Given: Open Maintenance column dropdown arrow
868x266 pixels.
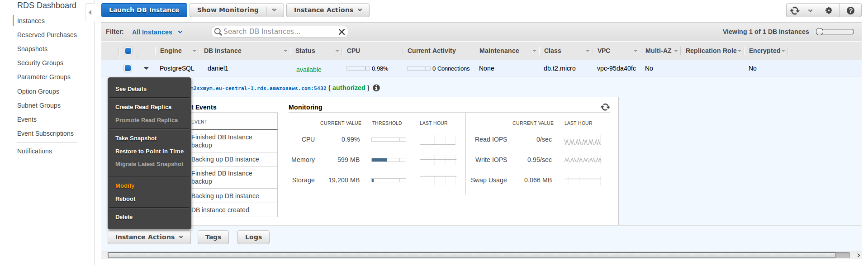Looking at the screenshot, I should click(x=534, y=51).
